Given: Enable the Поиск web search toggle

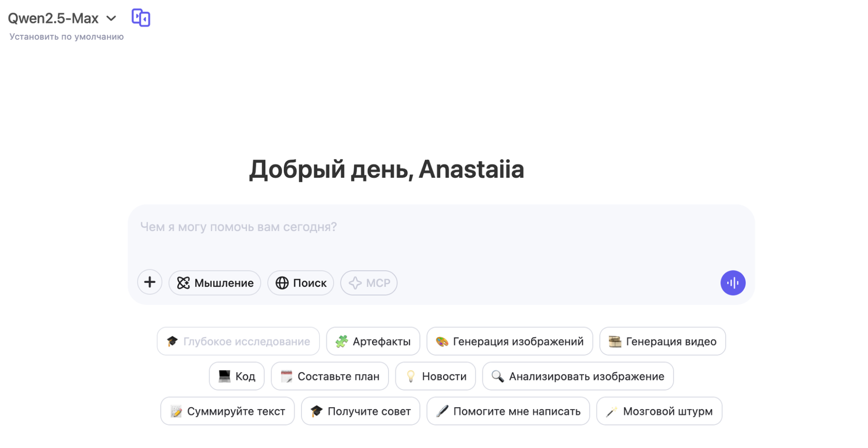Looking at the screenshot, I should (300, 283).
